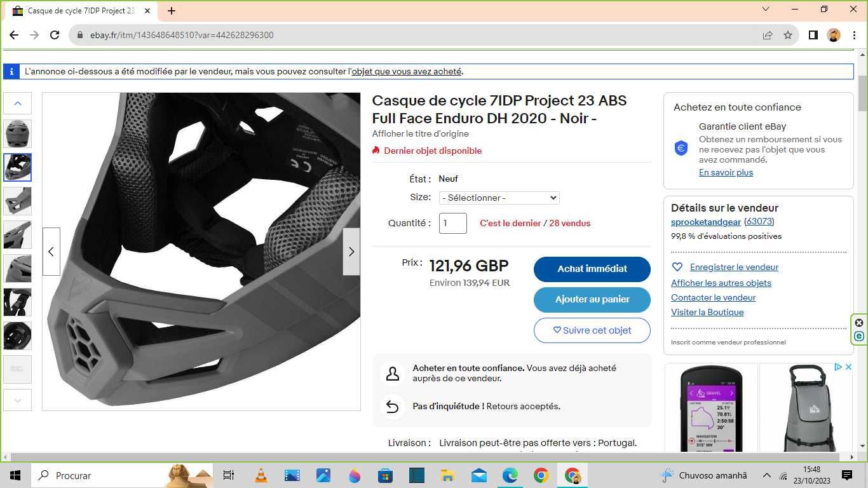868x488 pixels.
Task: Click the AdChoices triangle icon
Action: [x=837, y=367]
